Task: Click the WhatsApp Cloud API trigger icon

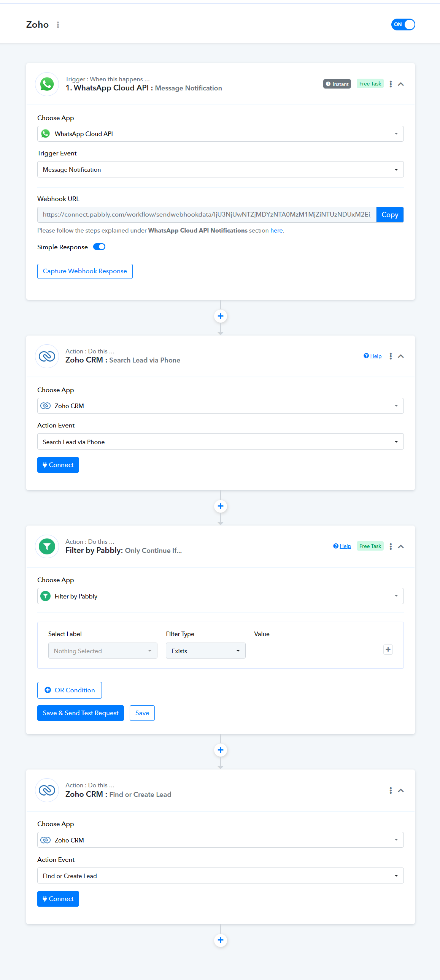Action: tap(47, 84)
